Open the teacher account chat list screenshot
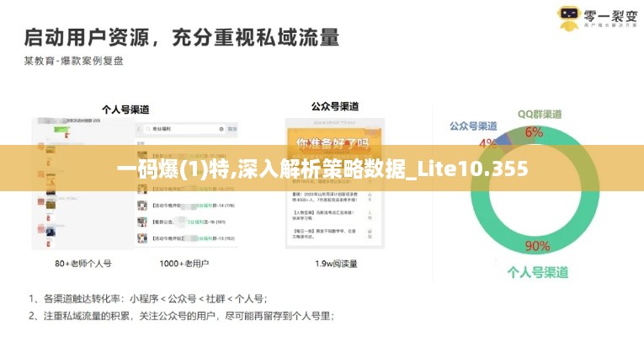Screen dimensions: 644x337 (83, 183)
